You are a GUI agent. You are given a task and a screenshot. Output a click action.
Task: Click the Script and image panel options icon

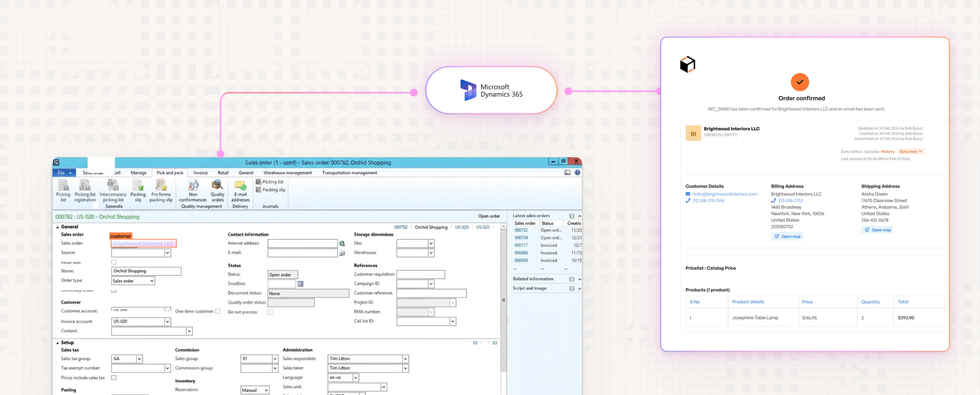[572, 289]
